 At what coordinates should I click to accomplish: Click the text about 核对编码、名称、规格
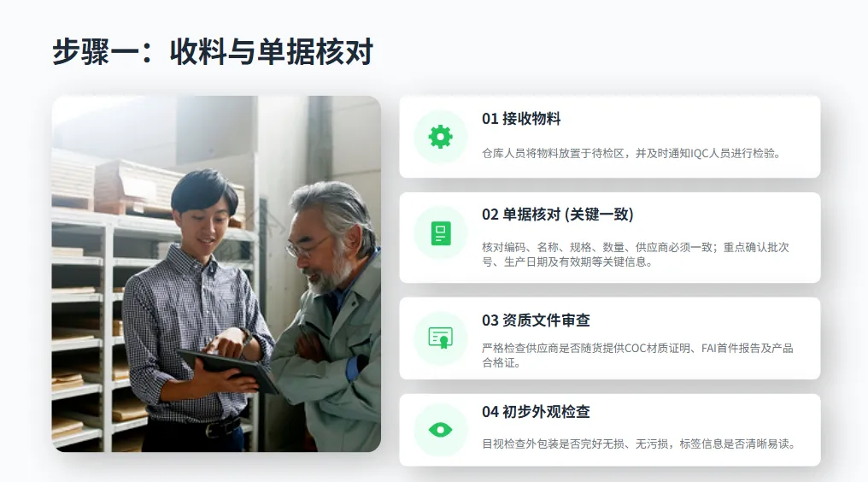point(636,255)
